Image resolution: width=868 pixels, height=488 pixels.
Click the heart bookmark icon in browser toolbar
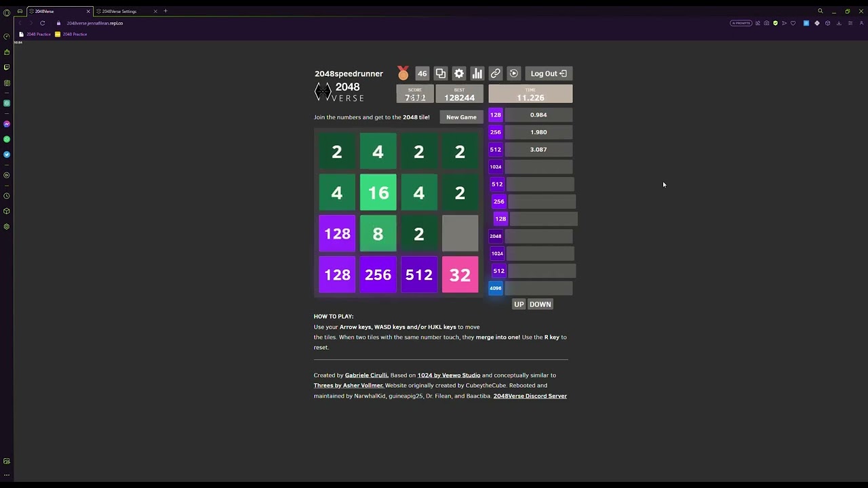(793, 23)
